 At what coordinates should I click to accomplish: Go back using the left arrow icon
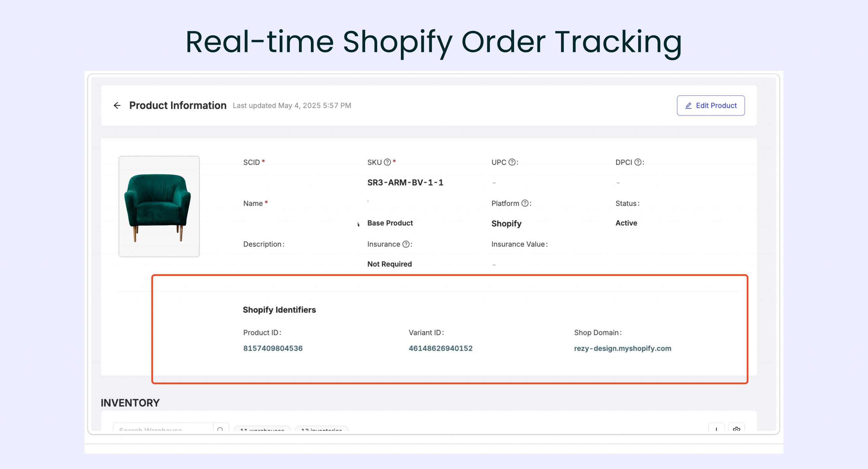(x=117, y=106)
